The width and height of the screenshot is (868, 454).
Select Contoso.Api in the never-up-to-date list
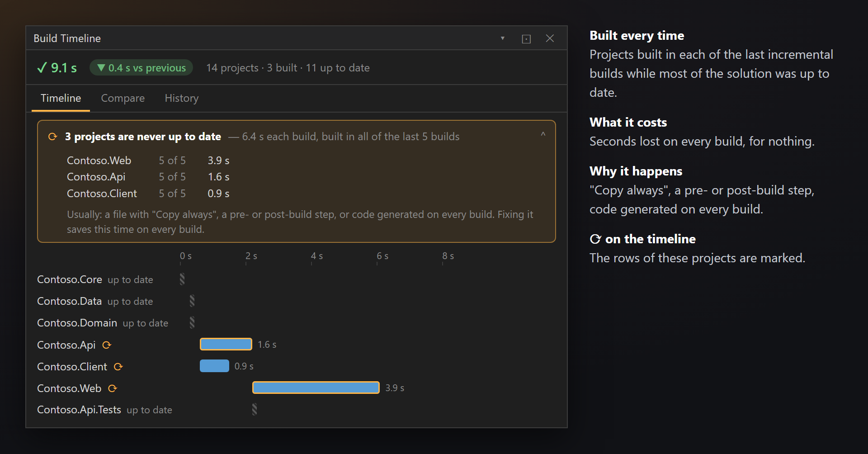coord(96,177)
